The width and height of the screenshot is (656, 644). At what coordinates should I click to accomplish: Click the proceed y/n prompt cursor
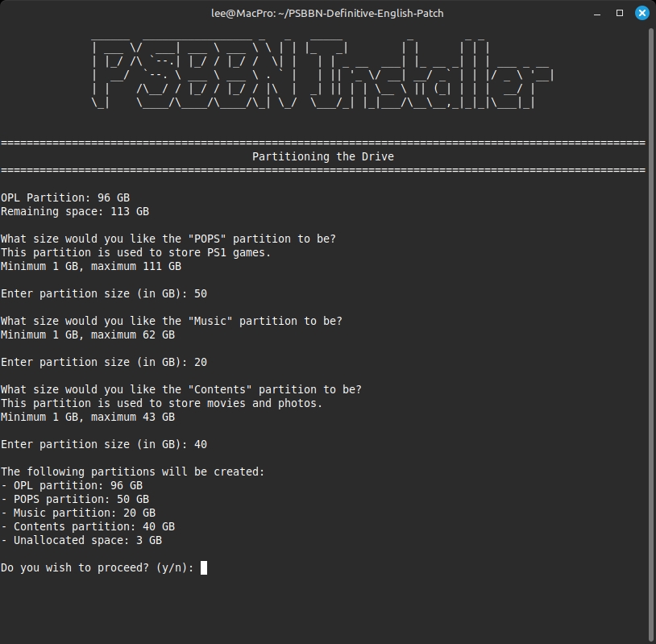click(204, 568)
